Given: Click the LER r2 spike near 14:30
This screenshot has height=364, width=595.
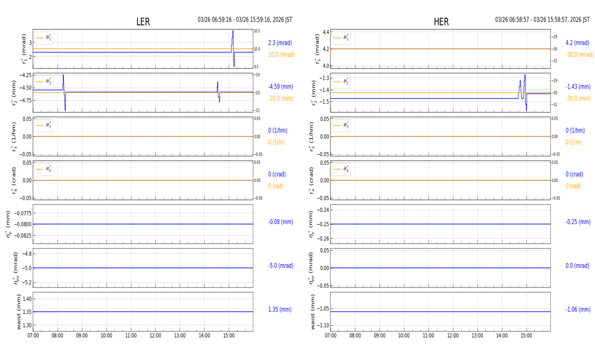Looking at the screenshot, I should pyautogui.click(x=218, y=86).
